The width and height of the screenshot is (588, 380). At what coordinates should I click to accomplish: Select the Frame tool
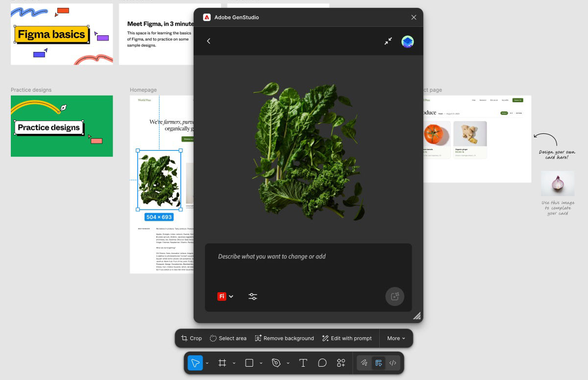(222, 363)
